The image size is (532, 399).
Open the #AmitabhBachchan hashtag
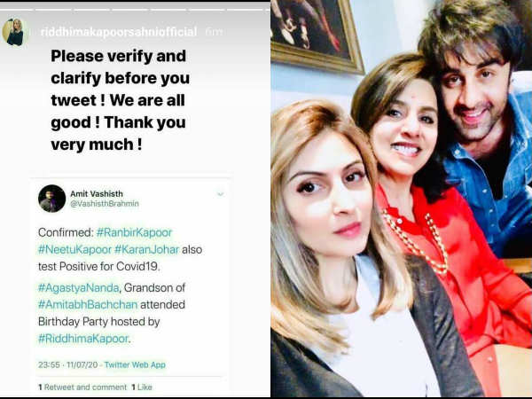tap(88, 304)
